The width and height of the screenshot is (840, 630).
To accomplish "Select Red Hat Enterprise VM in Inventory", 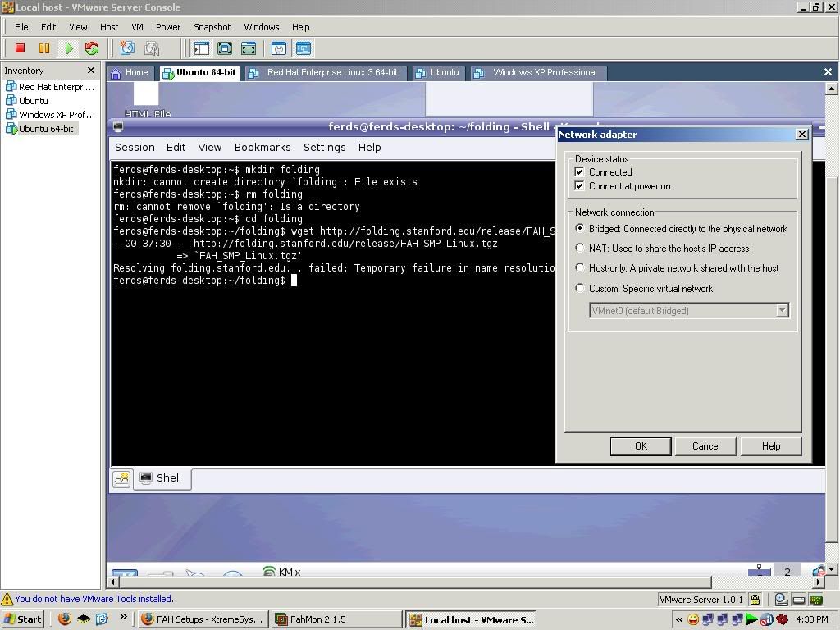I will 50,87.
